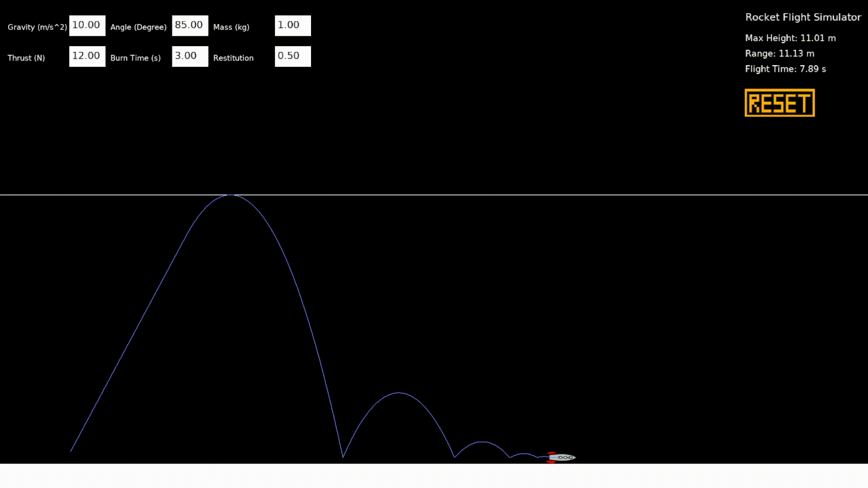Viewport: 868px width, 488px height.
Task: Select the Angle field with 85.00
Action: [190, 26]
